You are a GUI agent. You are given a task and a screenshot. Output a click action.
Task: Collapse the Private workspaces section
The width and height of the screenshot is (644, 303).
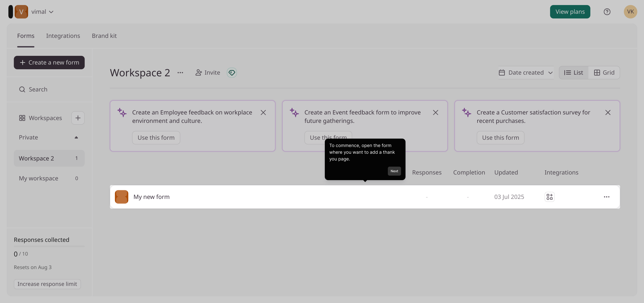click(76, 137)
